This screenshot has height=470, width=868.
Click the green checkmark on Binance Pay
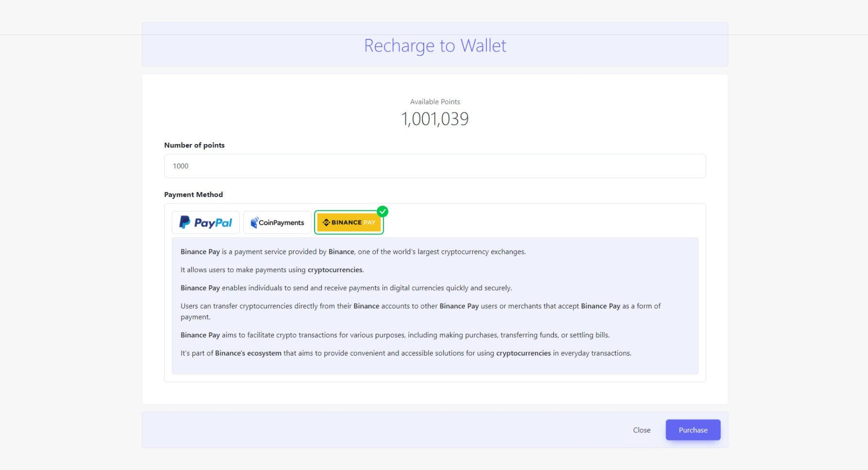click(383, 211)
